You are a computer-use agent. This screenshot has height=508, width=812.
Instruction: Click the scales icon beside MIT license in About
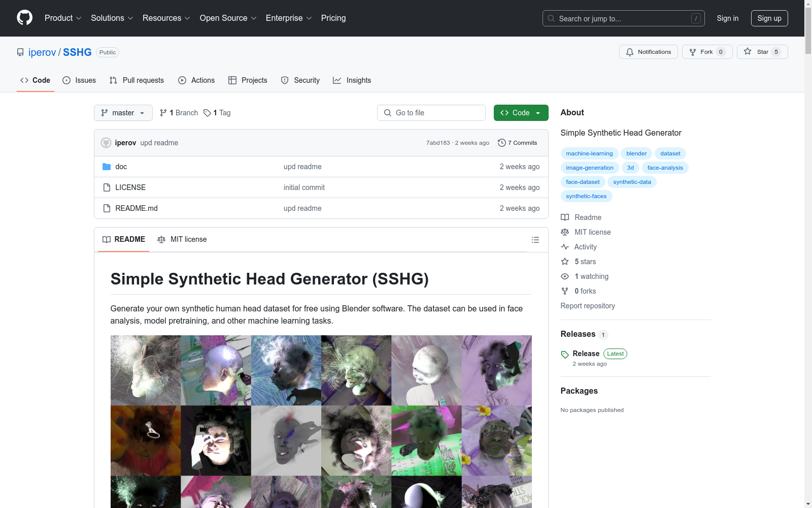pyautogui.click(x=565, y=232)
